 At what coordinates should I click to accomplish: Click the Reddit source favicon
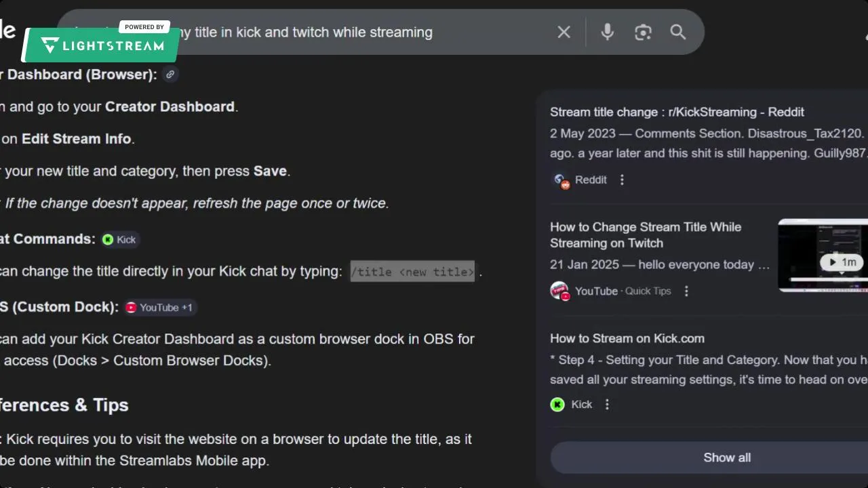pyautogui.click(x=560, y=180)
